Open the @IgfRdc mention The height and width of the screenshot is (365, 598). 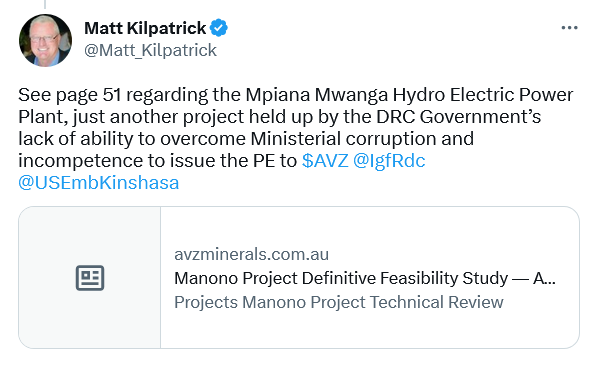(389, 161)
